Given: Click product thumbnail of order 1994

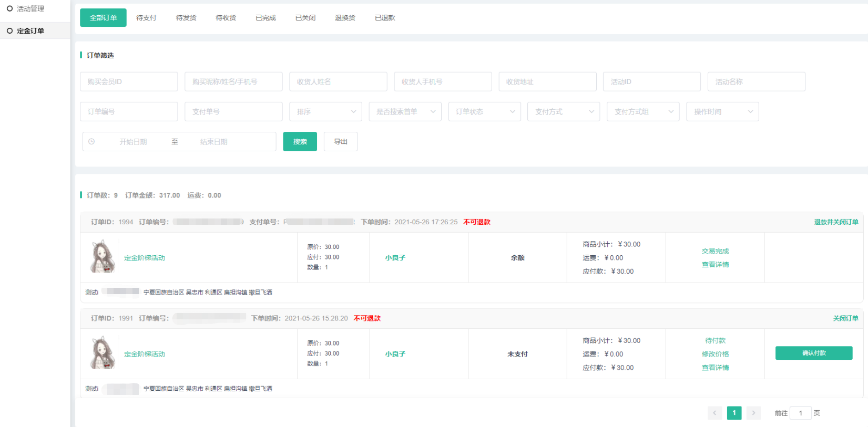Looking at the screenshot, I should pyautogui.click(x=103, y=257).
